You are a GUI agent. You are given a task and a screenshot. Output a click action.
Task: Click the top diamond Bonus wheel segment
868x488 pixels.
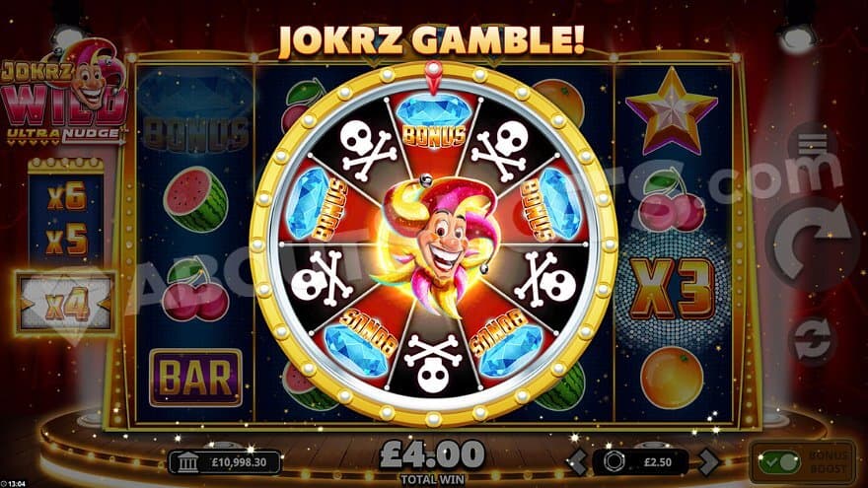(x=433, y=122)
